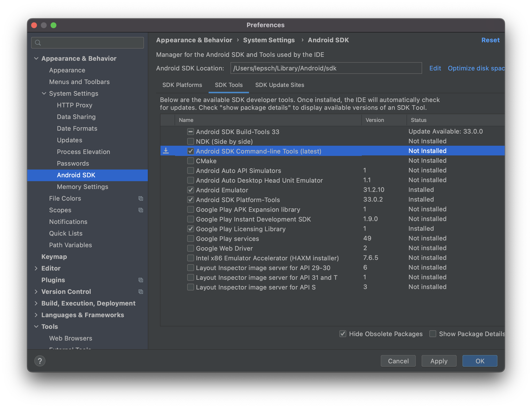Toggle the NDK Side by side checkbox
The width and height of the screenshot is (532, 408).
click(190, 141)
